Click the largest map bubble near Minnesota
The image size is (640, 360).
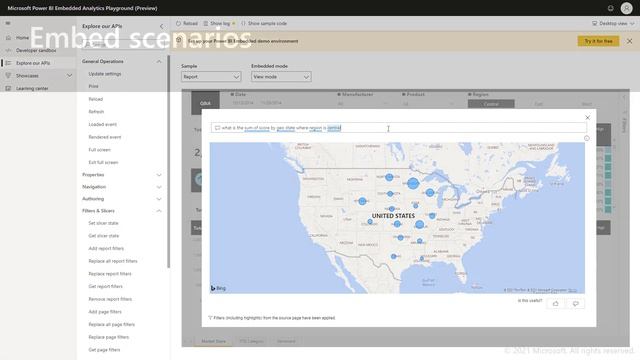(413, 183)
